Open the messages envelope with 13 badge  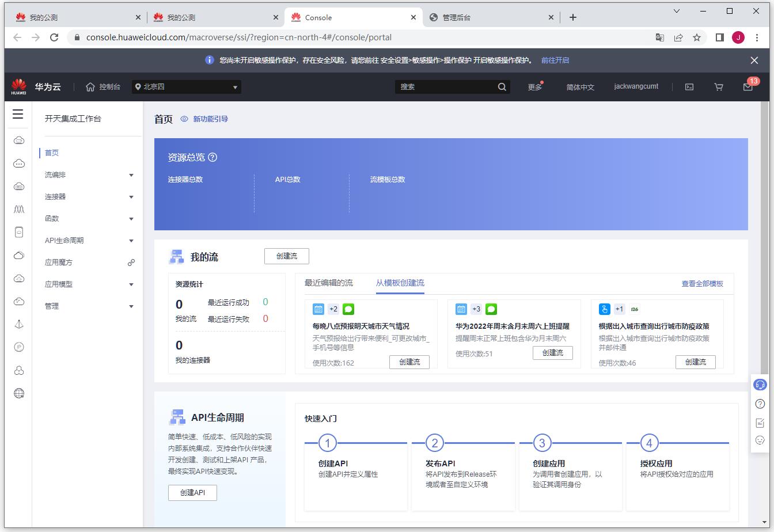coord(748,87)
